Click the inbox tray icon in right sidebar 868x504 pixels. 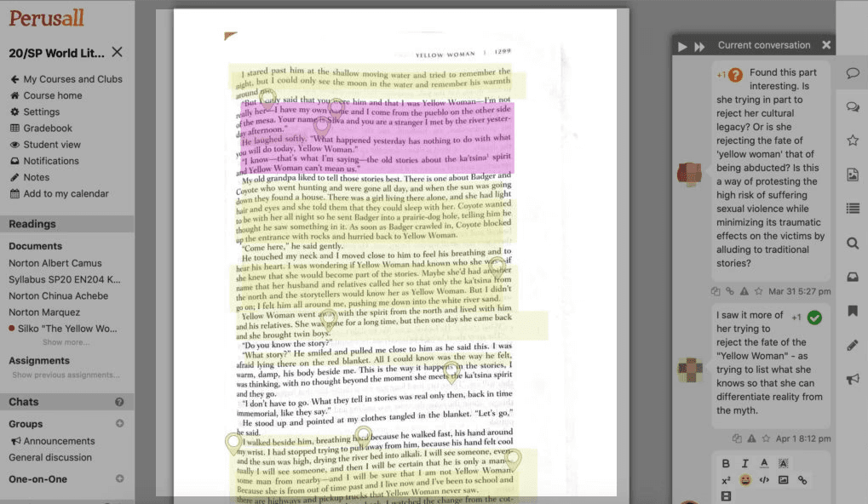pyautogui.click(x=853, y=277)
